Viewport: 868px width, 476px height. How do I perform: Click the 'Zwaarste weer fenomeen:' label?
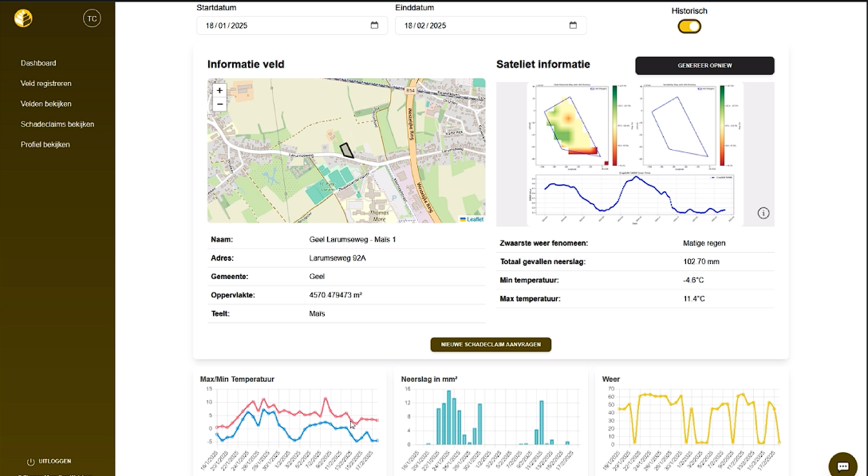coord(543,243)
